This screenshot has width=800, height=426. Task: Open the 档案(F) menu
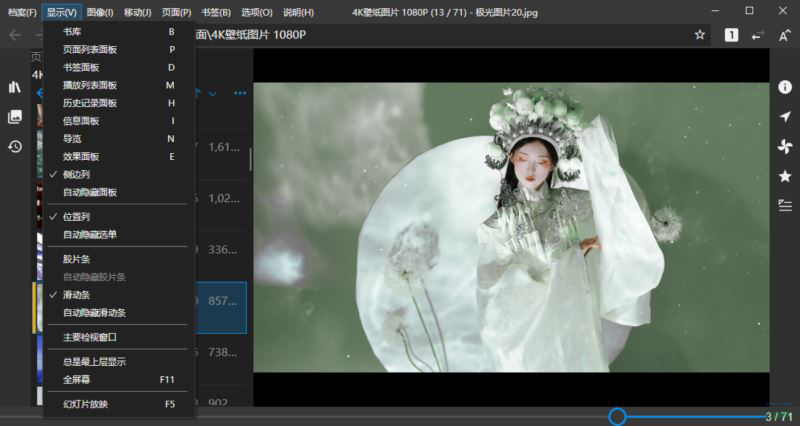[22, 12]
